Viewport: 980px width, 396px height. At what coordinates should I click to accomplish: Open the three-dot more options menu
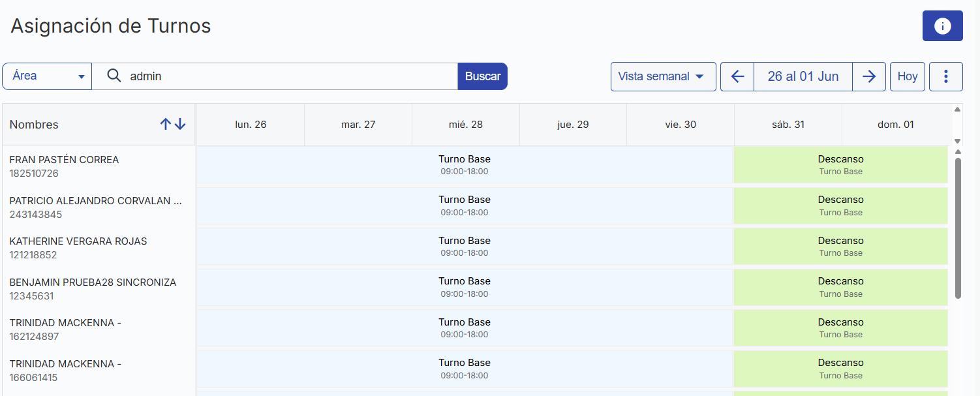945,76
